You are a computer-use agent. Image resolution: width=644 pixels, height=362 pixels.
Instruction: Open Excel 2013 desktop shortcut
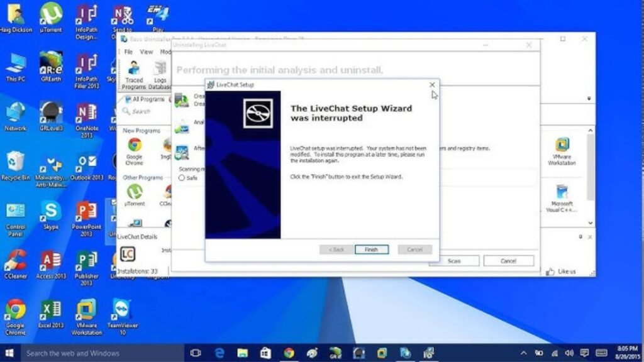51,314
